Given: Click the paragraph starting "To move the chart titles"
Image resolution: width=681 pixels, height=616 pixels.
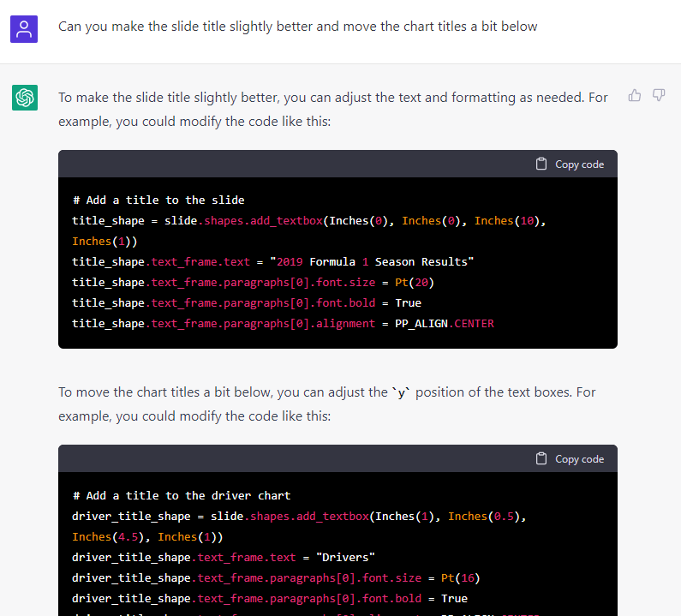Looking at the screenshot, I should click(x=327, y=404).
